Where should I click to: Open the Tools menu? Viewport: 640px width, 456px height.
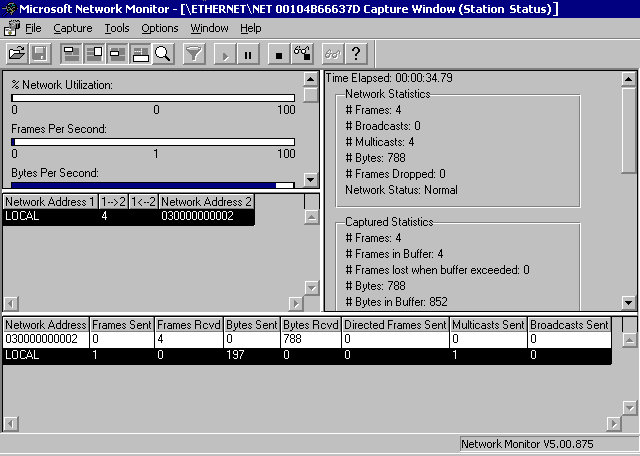coord(117,28)
